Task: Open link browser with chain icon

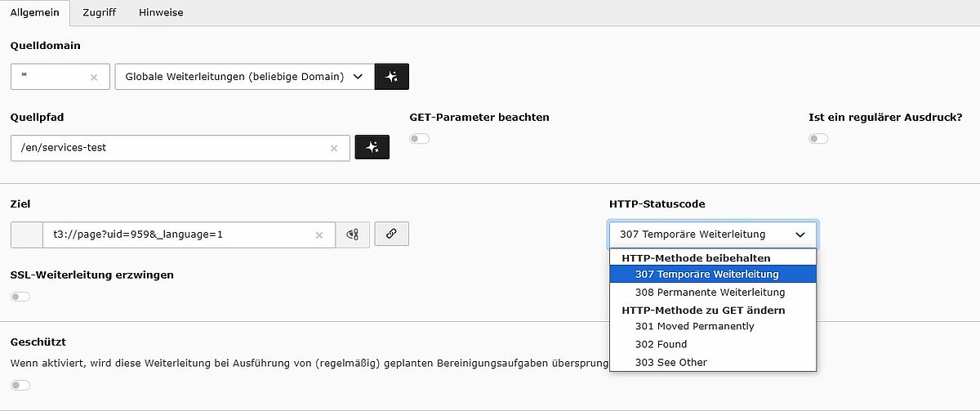Action: coord(391,234)
